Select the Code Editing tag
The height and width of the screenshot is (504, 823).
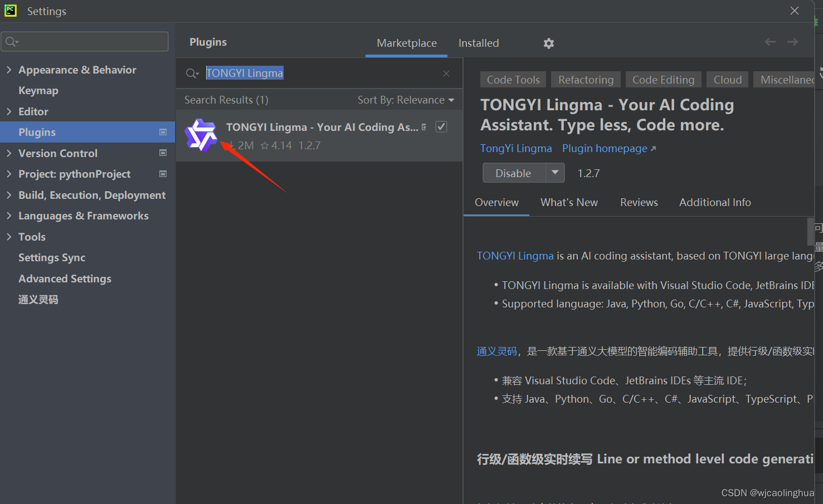click(663, 80)
